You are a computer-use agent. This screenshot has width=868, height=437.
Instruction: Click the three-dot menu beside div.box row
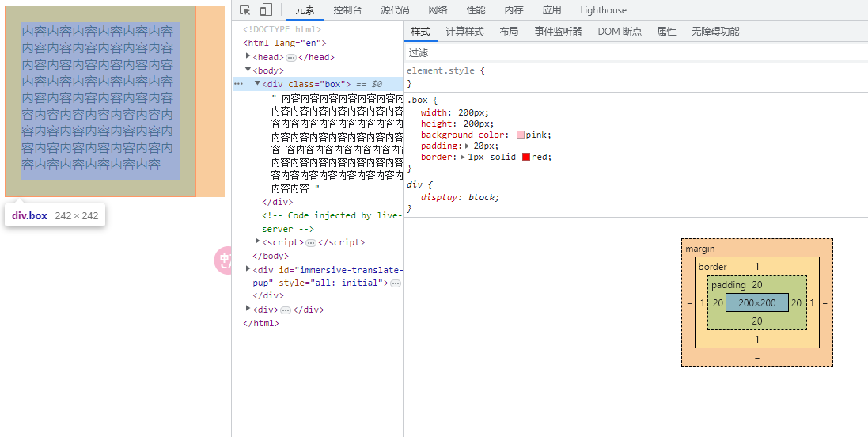coord(238,84)
